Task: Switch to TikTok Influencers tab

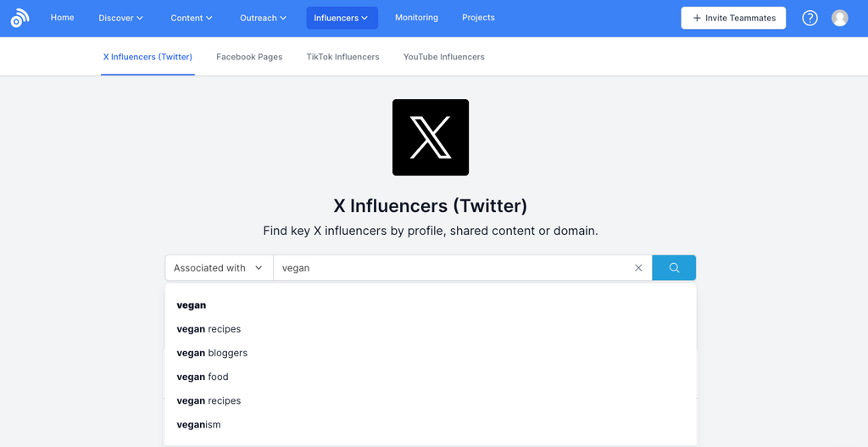Action: [342, 57]
